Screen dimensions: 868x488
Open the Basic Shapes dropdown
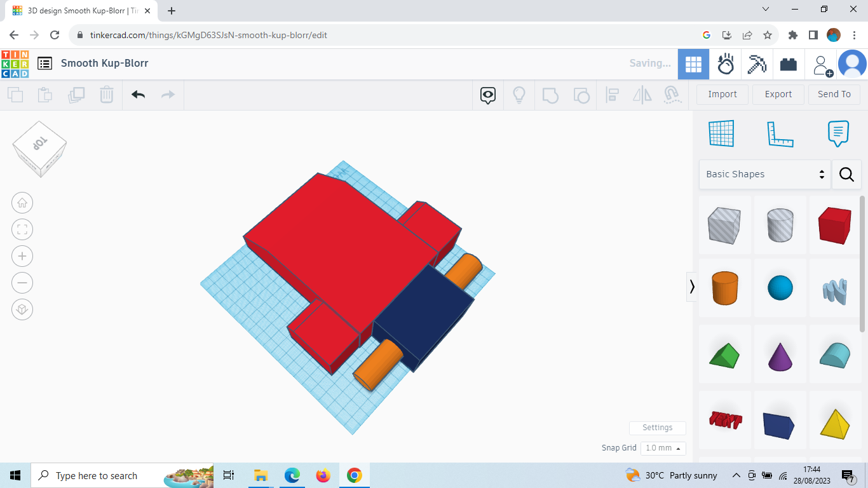(763, 173)
